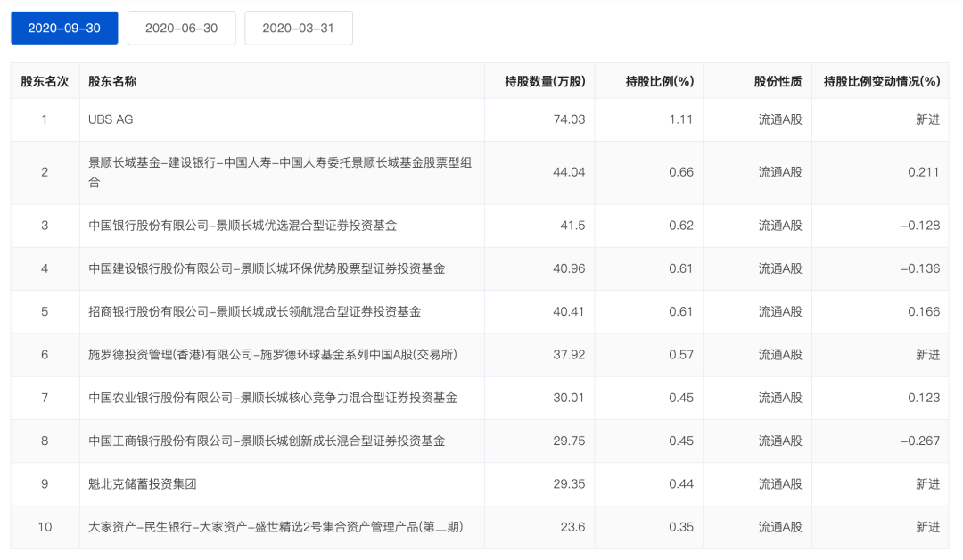
Task: Click holding ratio 0.44
Action: coord(681,484)
